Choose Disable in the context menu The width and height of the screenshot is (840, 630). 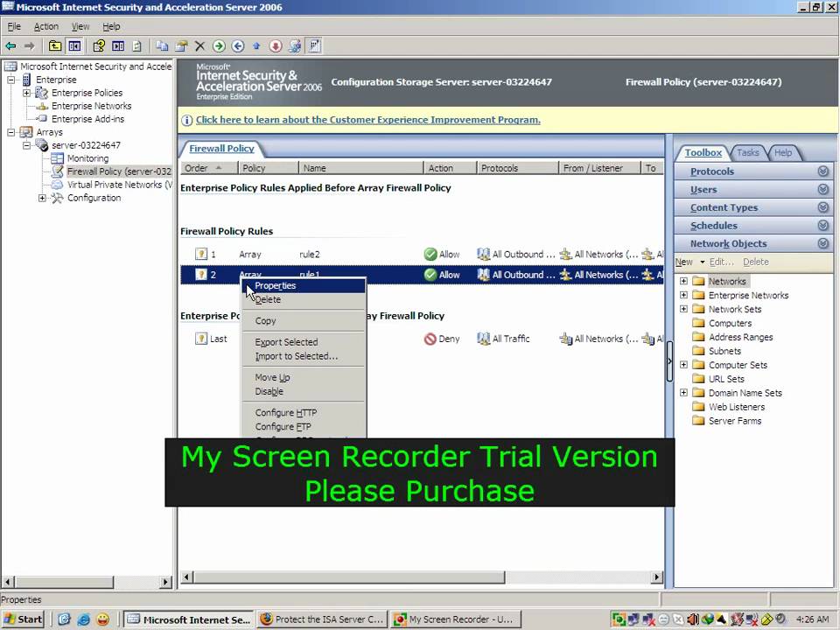(x=304, y=392)
